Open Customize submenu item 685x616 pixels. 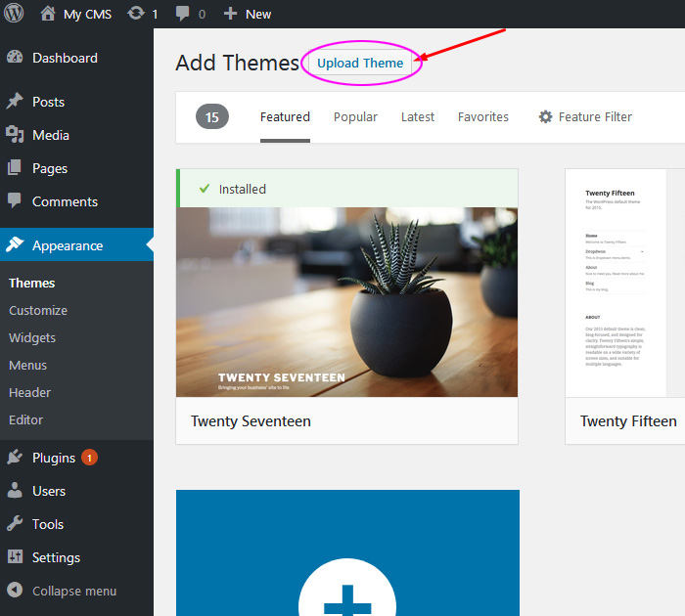coord(38,310)
